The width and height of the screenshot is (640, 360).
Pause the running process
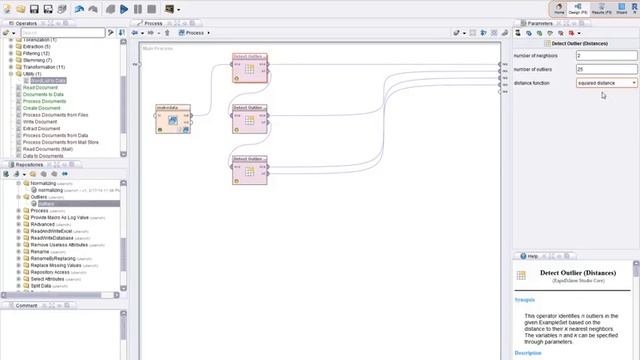coord(138,9)
